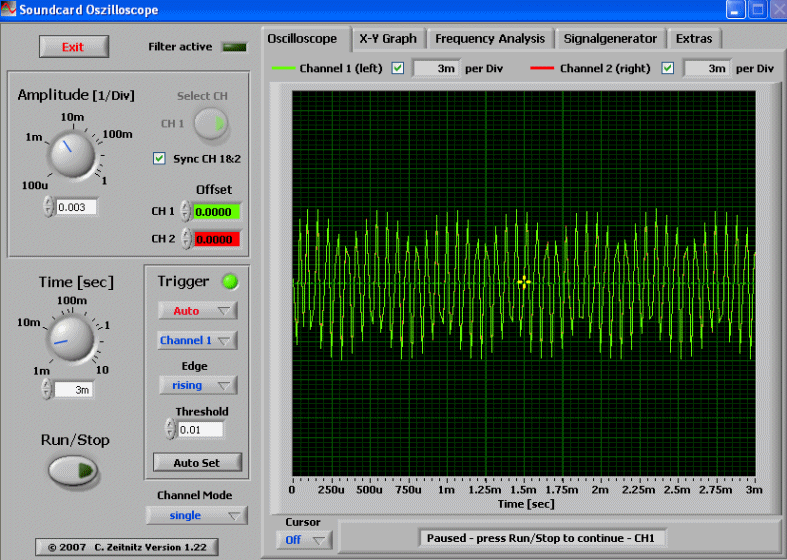Open the Extras tab
Image resolution: width=787 pixels, height=560 pixels.
coord(694,39)
